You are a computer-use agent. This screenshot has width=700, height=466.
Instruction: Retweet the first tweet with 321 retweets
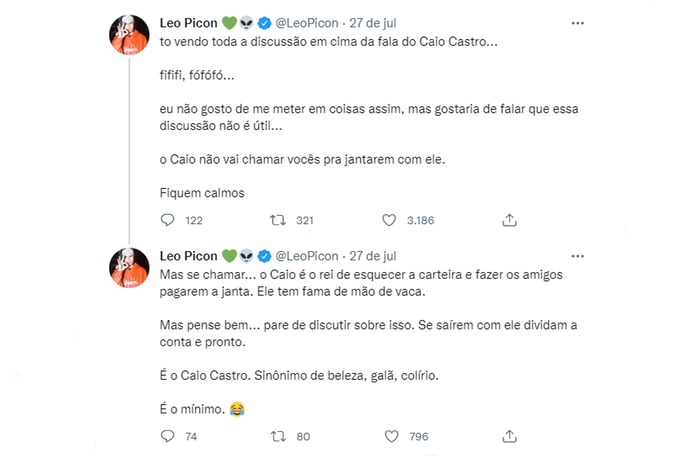click(280, 220)
